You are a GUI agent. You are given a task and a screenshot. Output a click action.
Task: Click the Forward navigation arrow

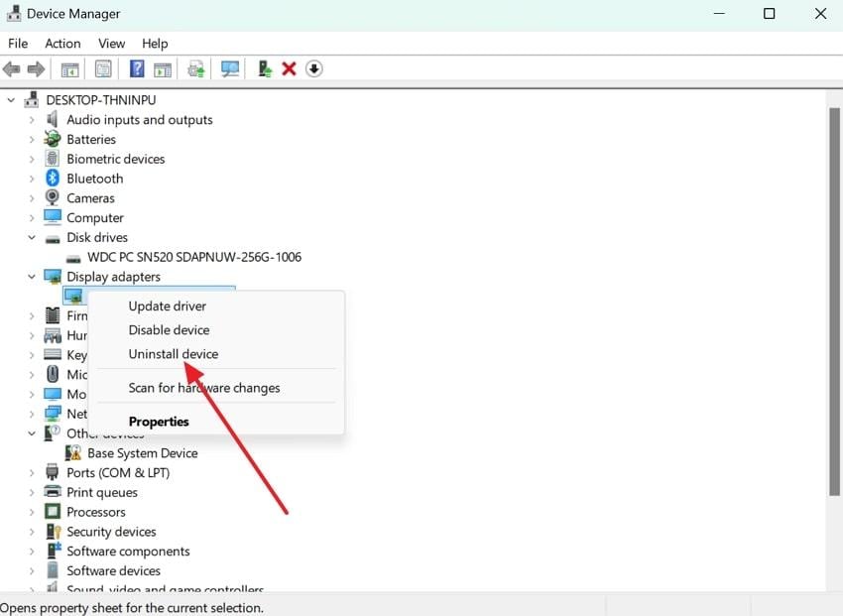tap(37, 67)
